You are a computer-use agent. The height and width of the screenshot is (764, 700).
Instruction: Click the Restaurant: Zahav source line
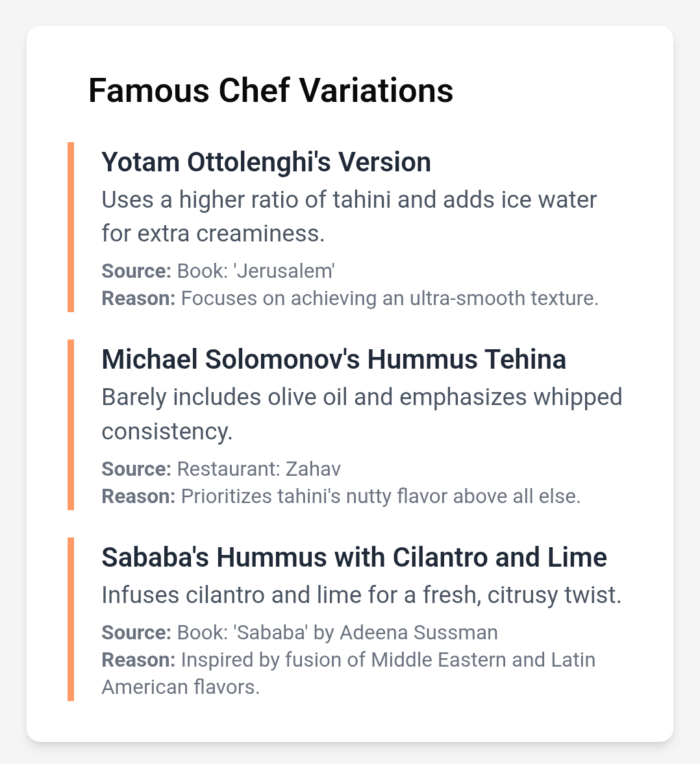(221, 469)
